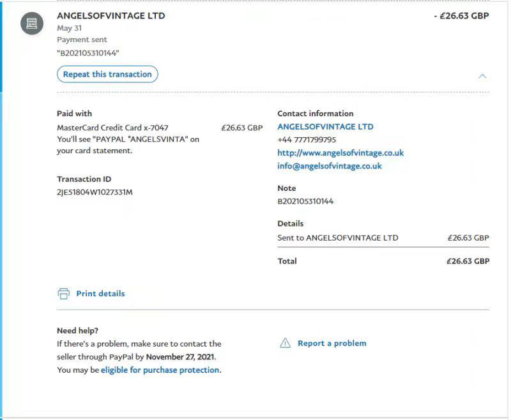Click the header amount - £26.63 GBP
This screenshot has width=511, height=420.
point(461,16)
